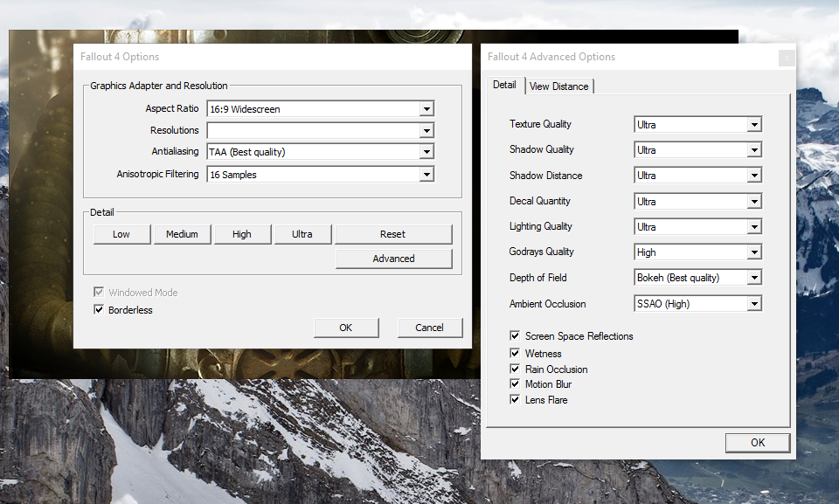Image resolution: width=839 pixels, height=504 pixels.
Task: Apply the Ultra detail preset
Action: click(302, 234)
